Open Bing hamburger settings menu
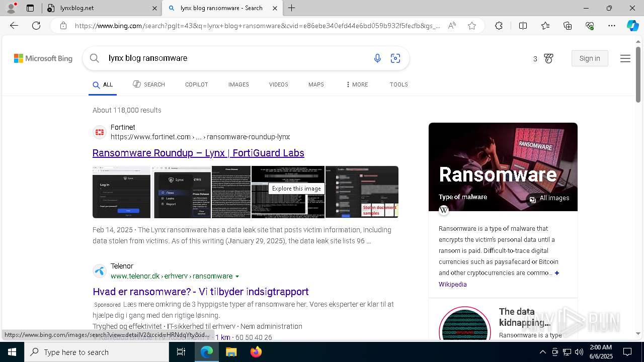 pos(625,59)
